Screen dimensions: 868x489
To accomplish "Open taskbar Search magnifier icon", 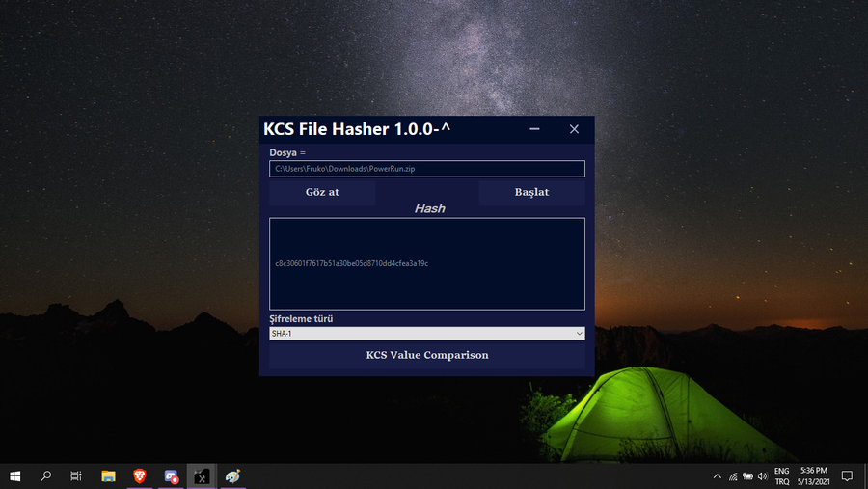I will pos(46,476).
